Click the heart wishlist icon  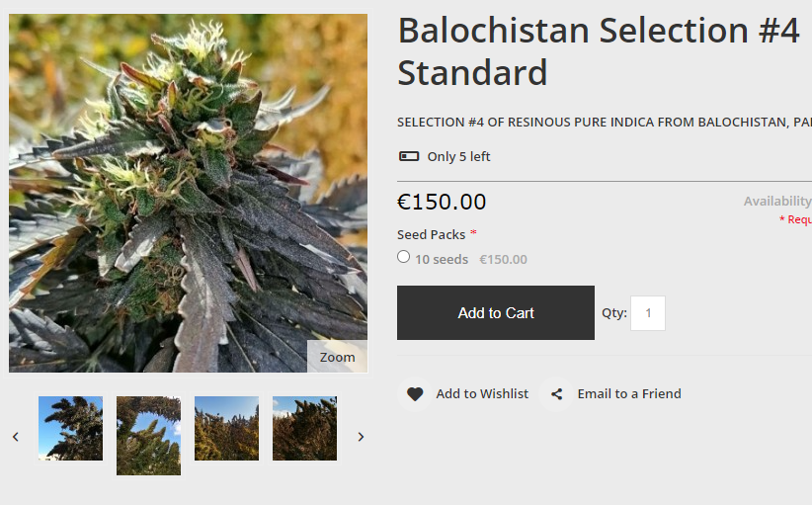415,394
